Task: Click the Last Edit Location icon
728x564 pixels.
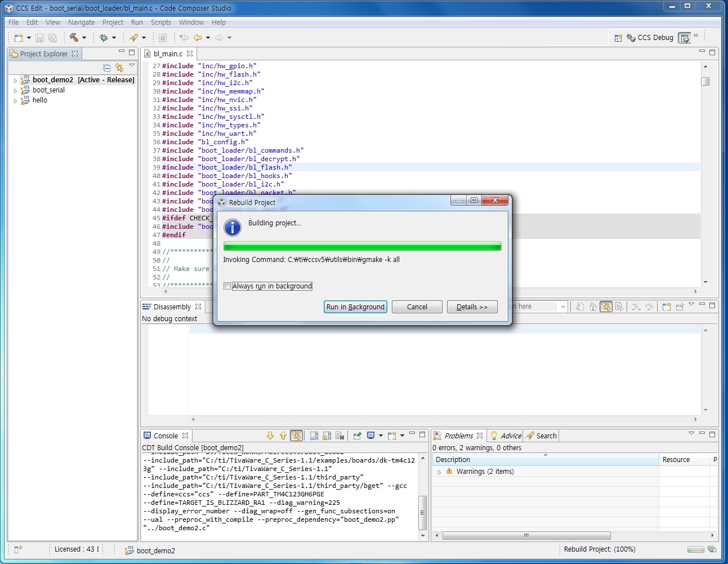Action: click(184, 38)
